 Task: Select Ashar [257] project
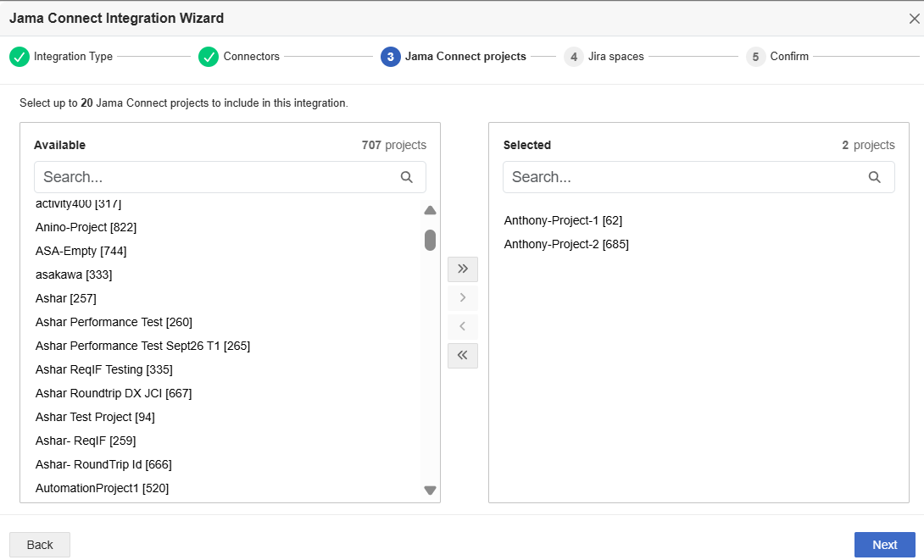(x=66, y=298)
